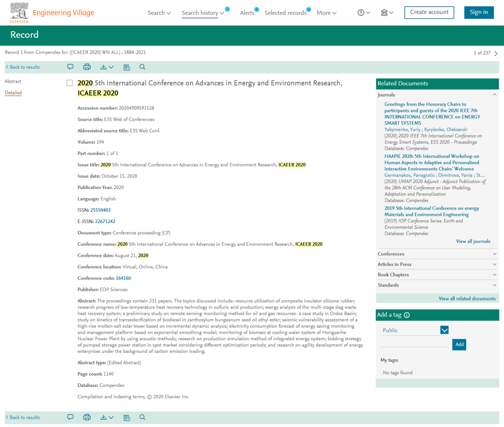Click the print icon in the footer toolbar
Screen dimensions: 504x427
[87, 417]
